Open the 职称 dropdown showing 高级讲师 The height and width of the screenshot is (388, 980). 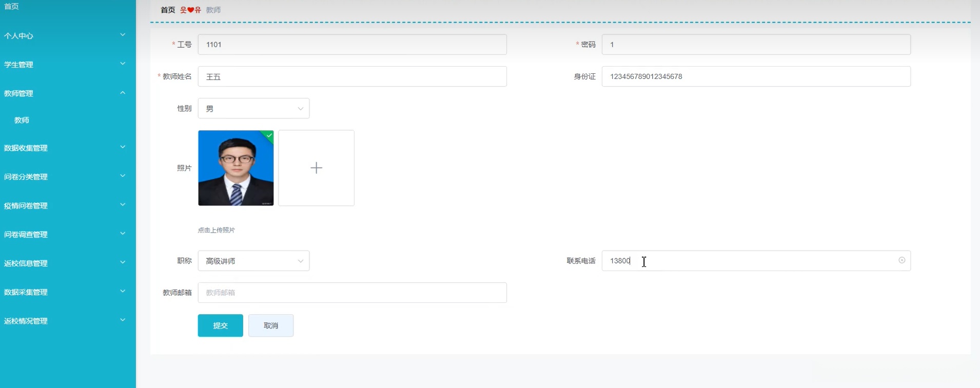(253, 261)
